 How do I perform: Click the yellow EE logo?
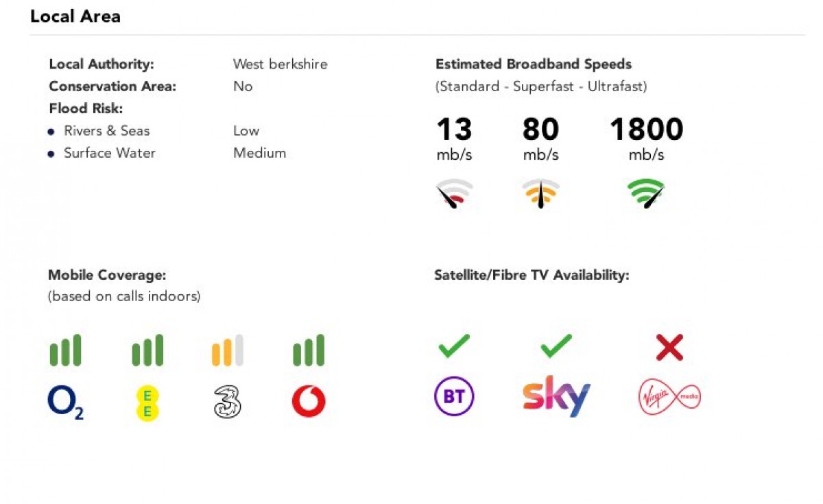pos(147,403)
